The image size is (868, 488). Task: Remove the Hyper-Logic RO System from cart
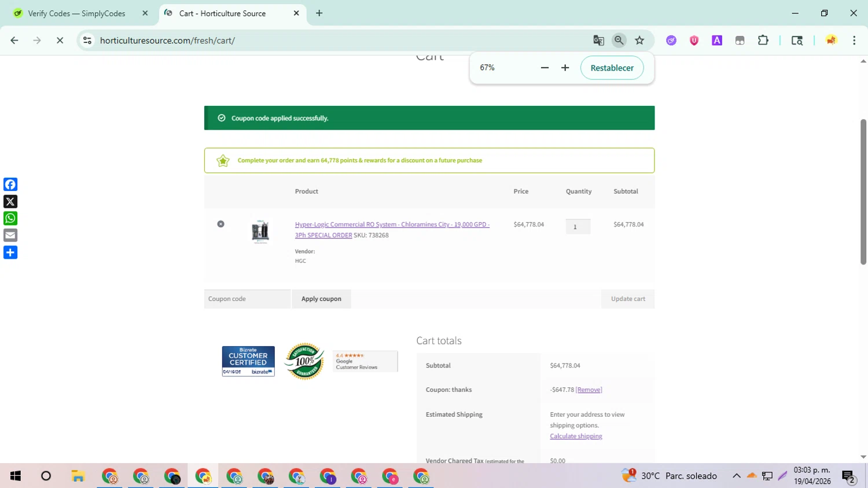pyautogui.click(x=220, y=224)
